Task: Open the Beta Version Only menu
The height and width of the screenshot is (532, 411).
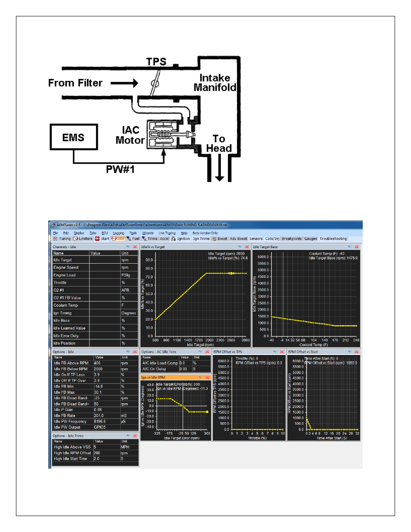Action: tap(205, 233)
